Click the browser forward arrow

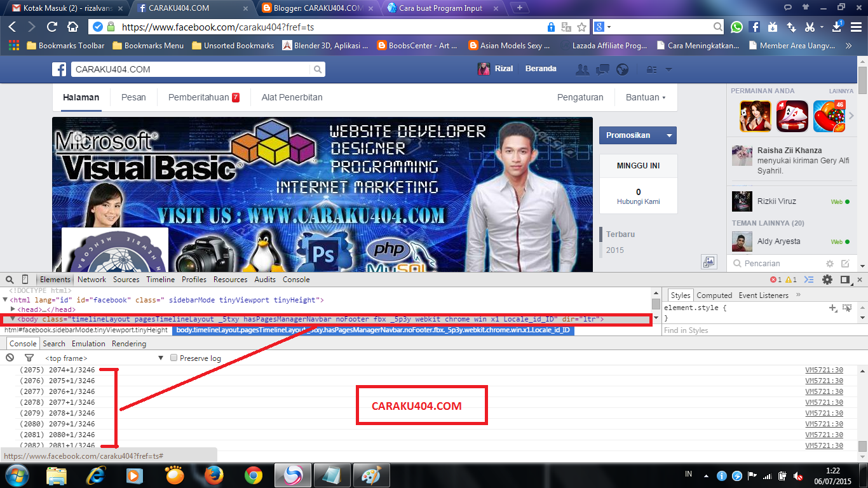[x=32, y=27]
